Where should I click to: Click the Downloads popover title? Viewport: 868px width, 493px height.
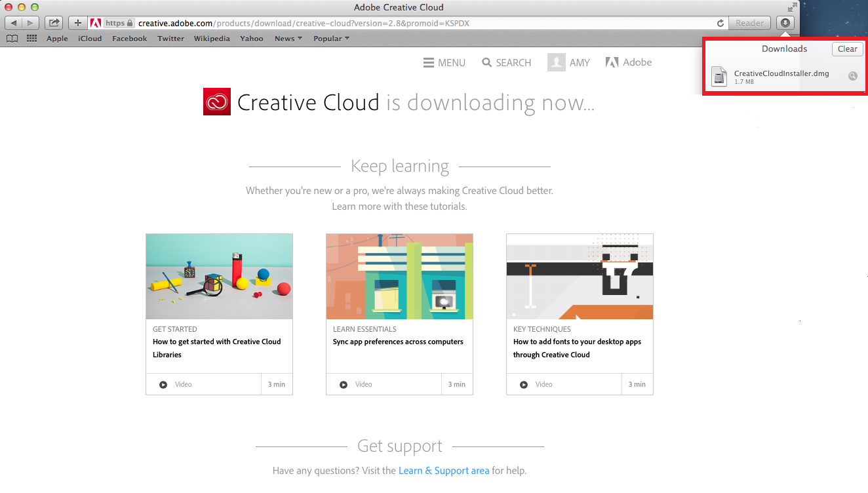click(784, 49)
